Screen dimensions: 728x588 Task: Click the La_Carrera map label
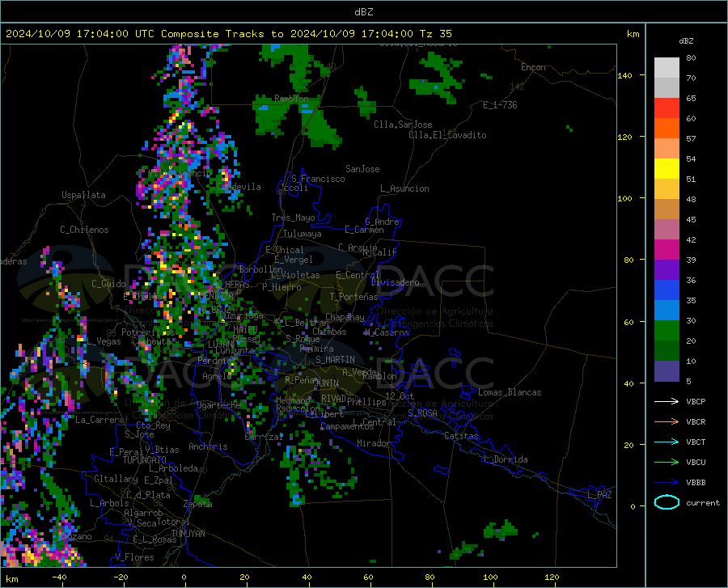[99, 420]
